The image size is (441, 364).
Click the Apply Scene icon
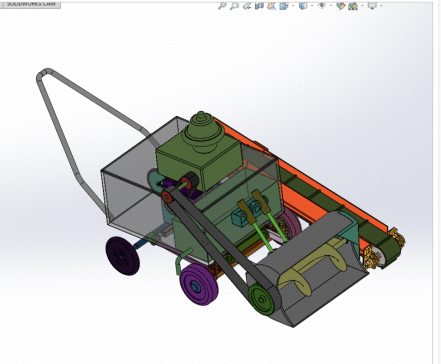[353, 6]
